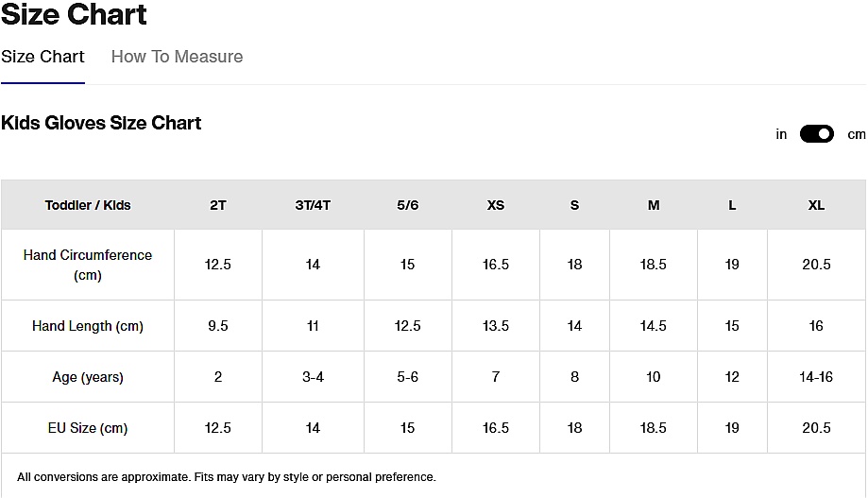Click the EU Size (cm) row label
The height and width of the screenshot is (498, 868).
click(88, 428)
